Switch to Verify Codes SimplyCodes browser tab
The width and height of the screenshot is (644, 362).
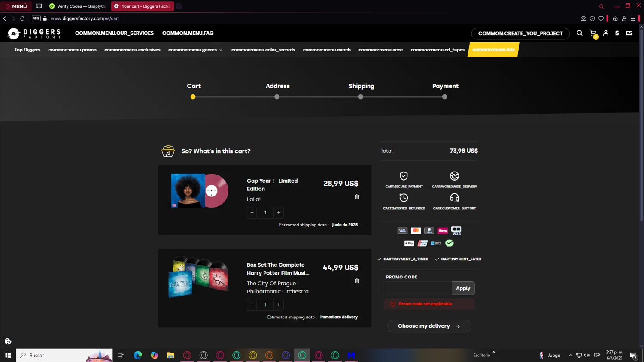click(x=77, y=6)
